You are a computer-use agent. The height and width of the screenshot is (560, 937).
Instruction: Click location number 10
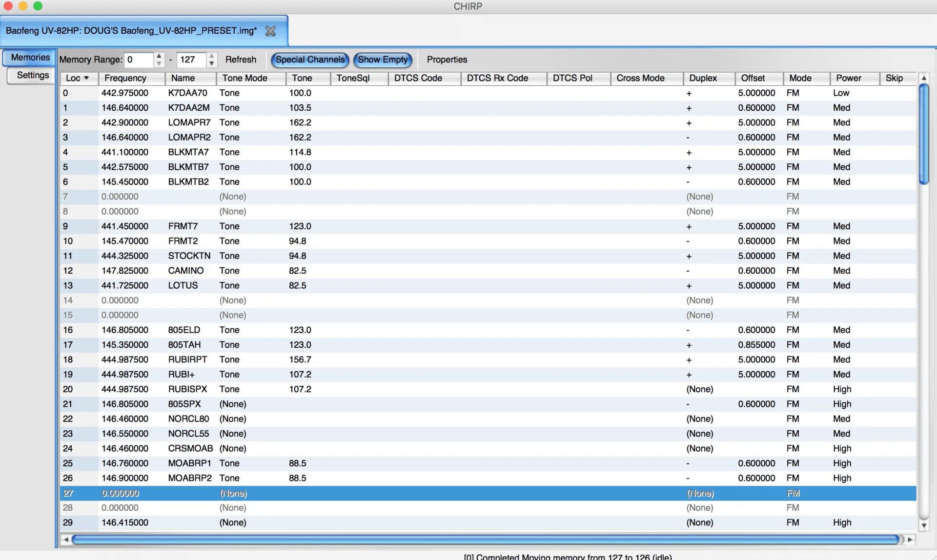68,241
